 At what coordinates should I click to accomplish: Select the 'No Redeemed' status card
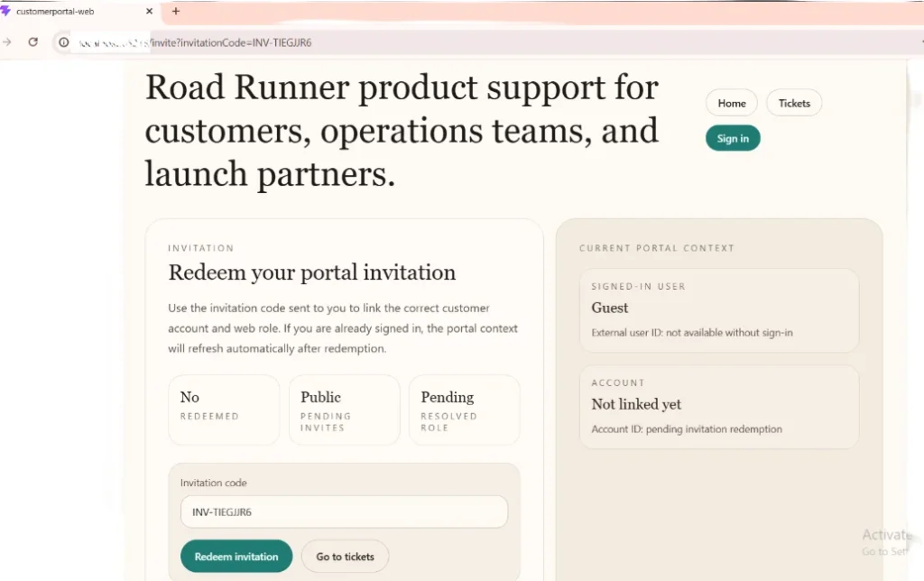[224, 410]
